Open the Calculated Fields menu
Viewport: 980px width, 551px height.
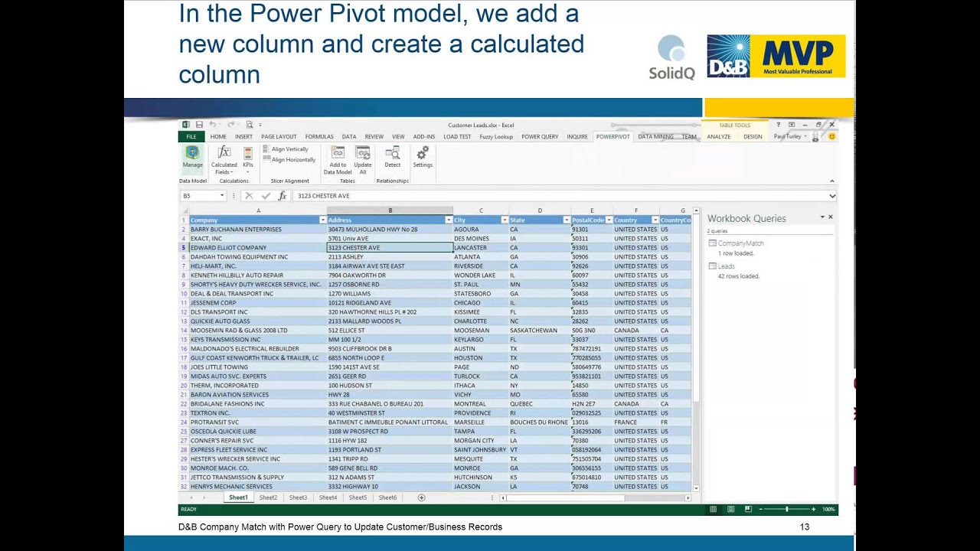point(224,160)
